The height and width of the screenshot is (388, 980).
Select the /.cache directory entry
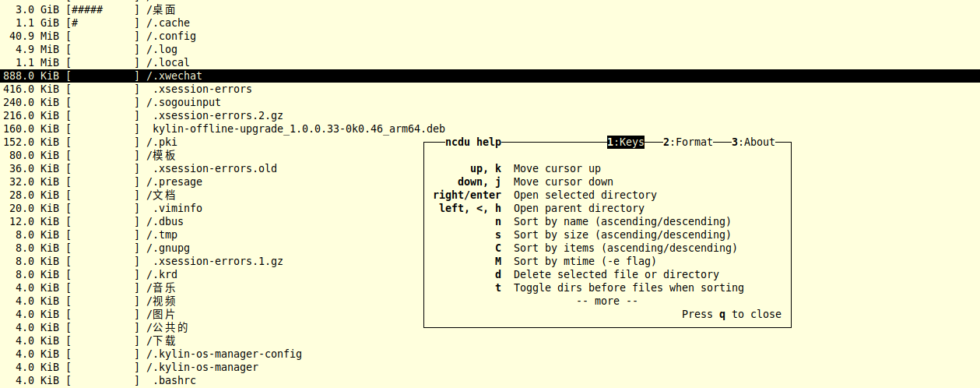168,23
